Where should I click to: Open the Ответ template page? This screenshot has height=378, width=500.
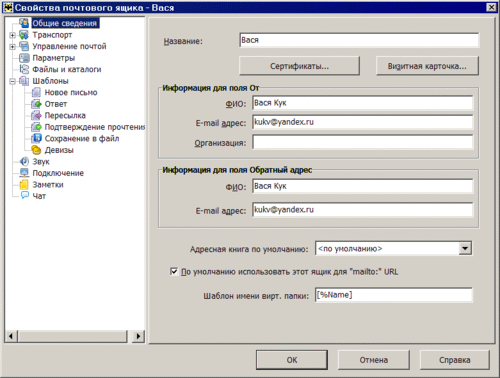click(56, 104)
